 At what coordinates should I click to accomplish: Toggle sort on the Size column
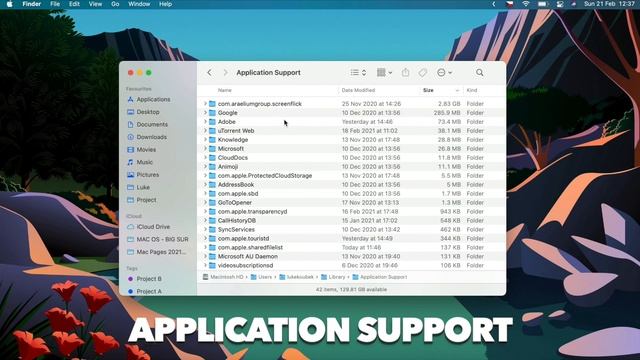[441, 90]
